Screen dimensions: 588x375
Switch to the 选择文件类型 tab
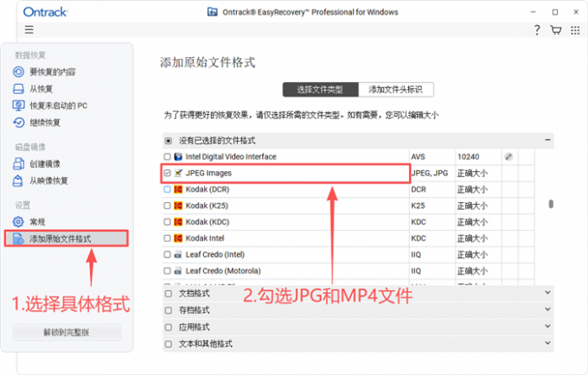(x=320, y=90)
